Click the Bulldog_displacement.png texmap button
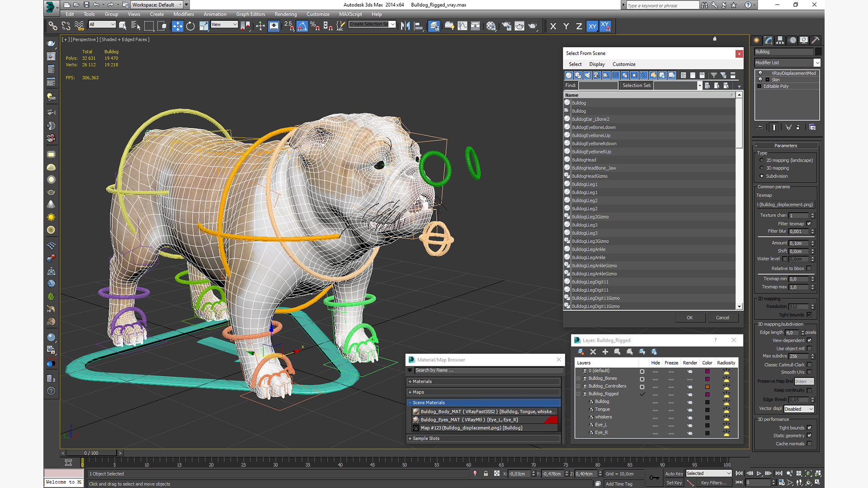Image resolution: width=868 pixels, height=488 pixels. tap(786, 205)
